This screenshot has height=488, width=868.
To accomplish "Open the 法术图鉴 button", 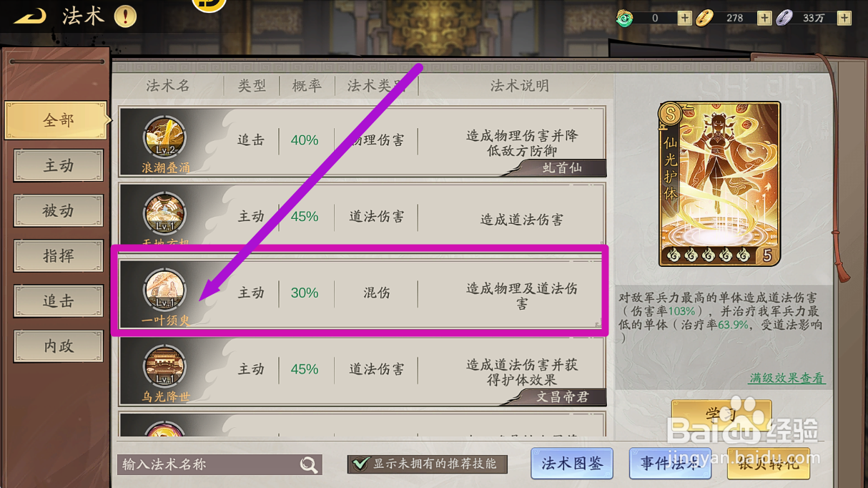I will [572, 464].
